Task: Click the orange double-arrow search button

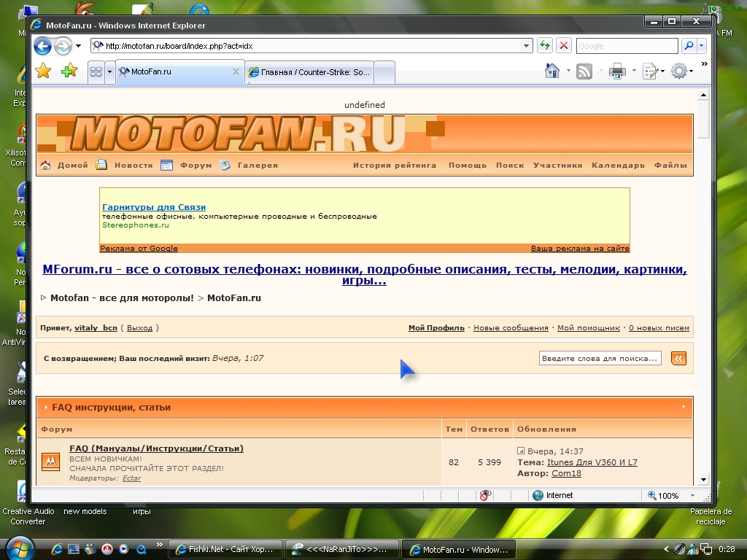Action: click(x=678, y=358)
